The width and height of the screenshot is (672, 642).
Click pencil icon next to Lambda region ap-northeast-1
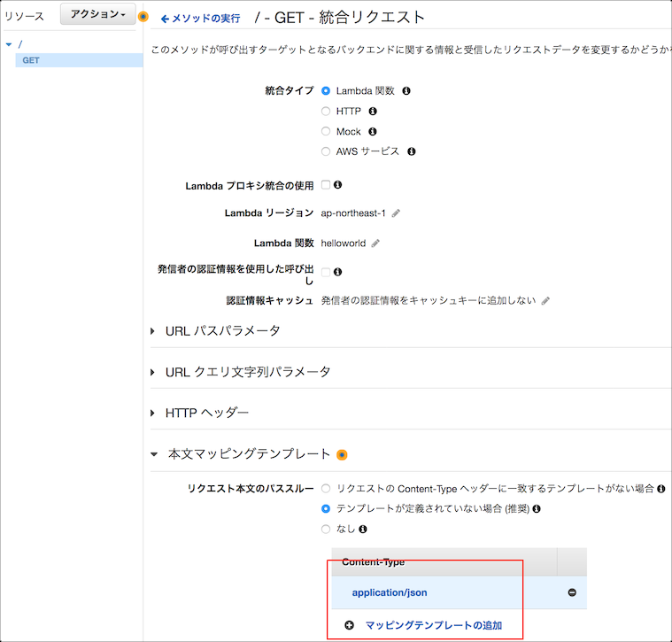click(396, 213)
